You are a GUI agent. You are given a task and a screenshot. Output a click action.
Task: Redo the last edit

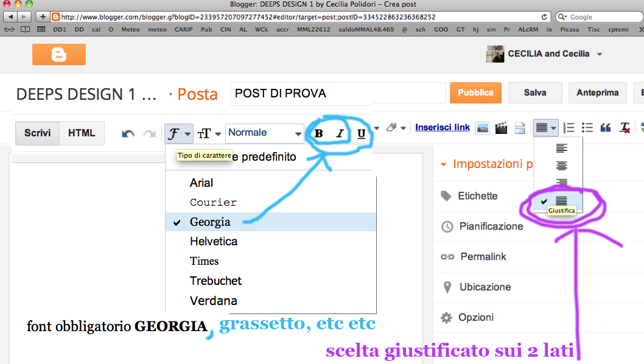pyautogui.click(x=150, y=133)
